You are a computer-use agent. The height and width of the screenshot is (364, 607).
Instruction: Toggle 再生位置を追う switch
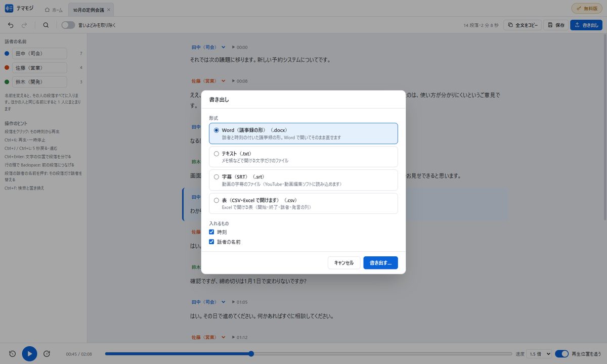[561, 354]
